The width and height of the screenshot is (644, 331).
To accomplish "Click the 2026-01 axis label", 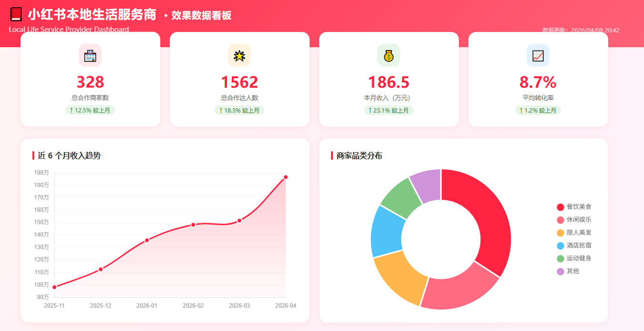I will [x=146, y=305].
